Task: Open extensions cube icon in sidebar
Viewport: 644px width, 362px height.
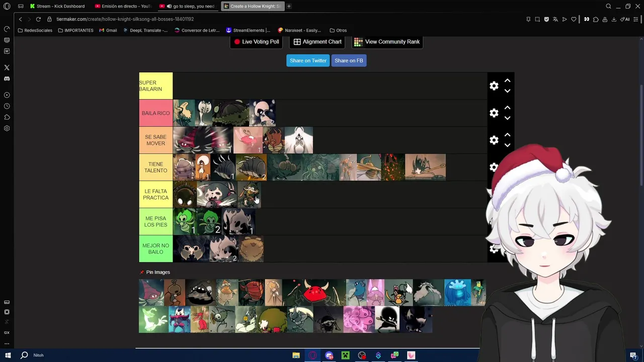Action: 7,117
